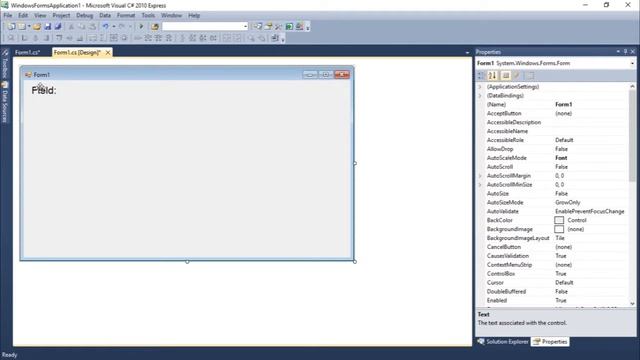Open the Edit menu

click(23, 16)
